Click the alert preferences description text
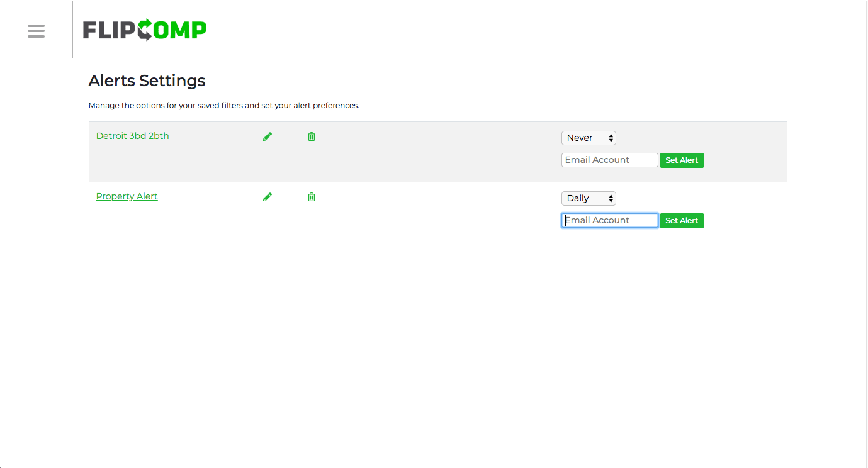Screen dimensions: 868x468 click(x=223, y=105)
